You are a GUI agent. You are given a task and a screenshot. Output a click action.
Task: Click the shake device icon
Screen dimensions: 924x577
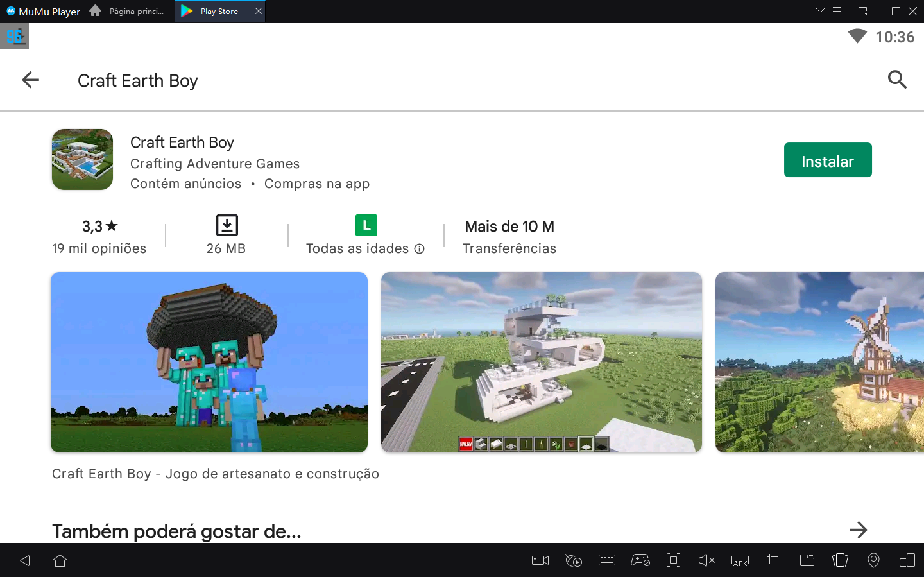tap(840, 560)
